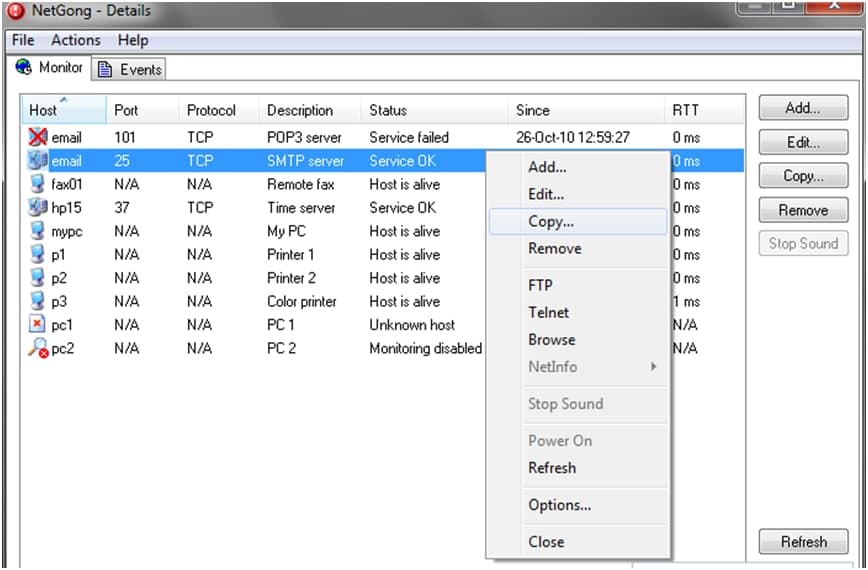Click the Remove button on right side
Viewport: 868px width, 570px height.
tap(803, 210)
